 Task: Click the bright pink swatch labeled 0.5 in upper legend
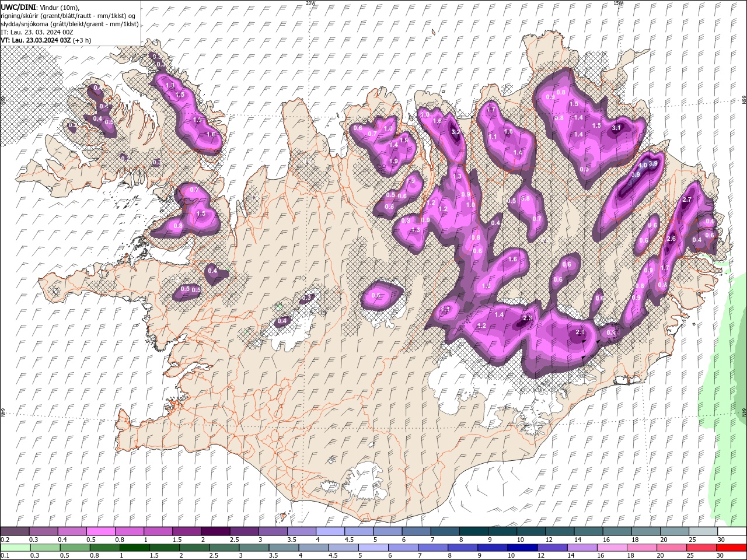tap(100, 531)
